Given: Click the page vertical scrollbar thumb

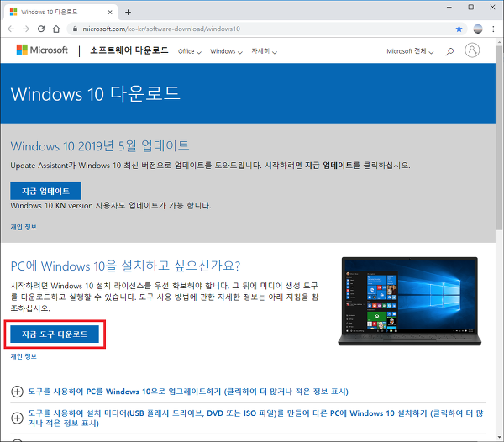Looking at the screenshot, I should point(499,138).
